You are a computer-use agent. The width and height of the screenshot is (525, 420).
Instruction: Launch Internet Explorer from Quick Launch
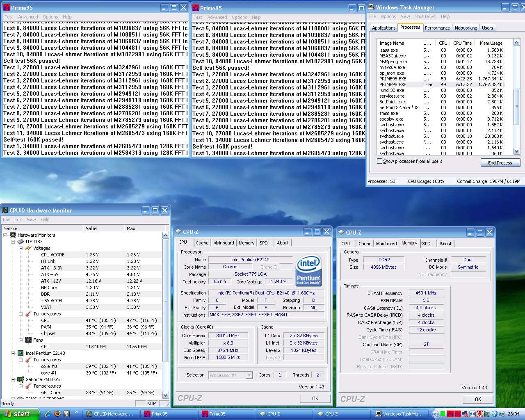click(x=48, y=413)
